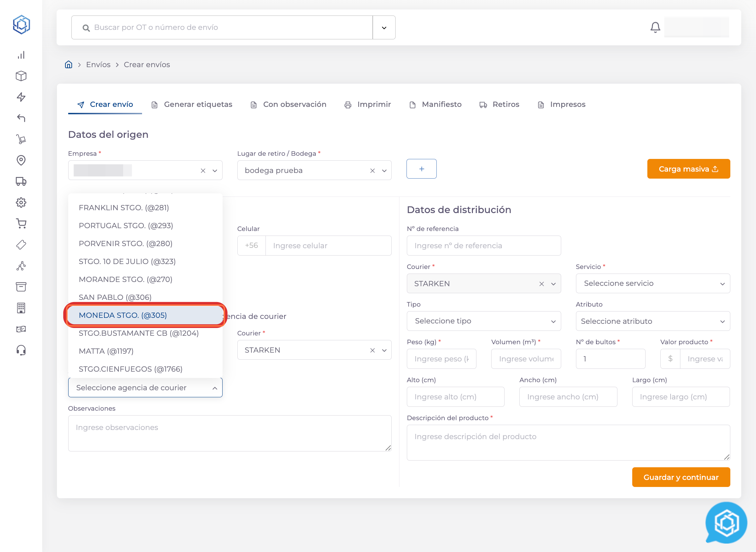This screenshot has width=756, height=552.
Task: Click the delivery truck sidebar icon
Action: coord(21,181)
